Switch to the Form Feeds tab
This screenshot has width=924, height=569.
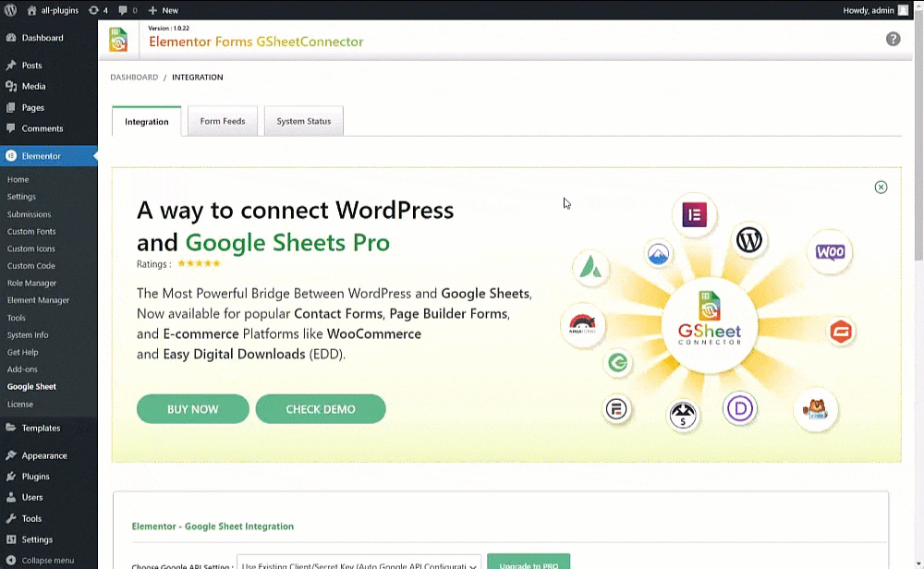click(223, 121)
